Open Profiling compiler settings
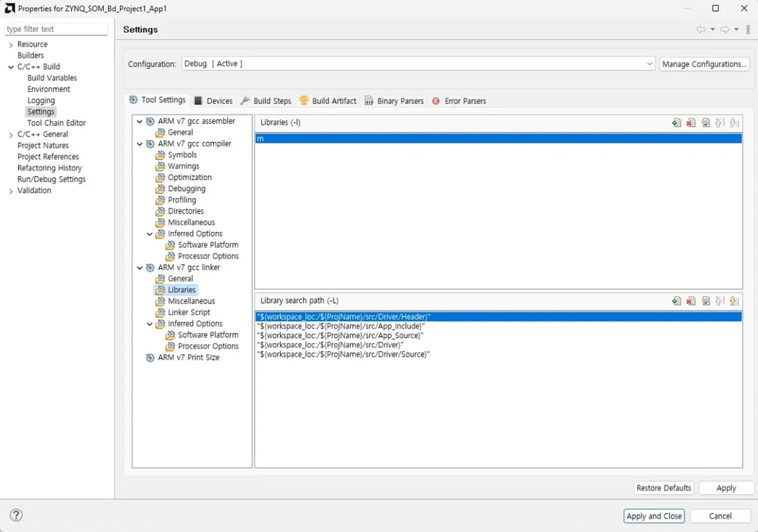 coord(182,200)
